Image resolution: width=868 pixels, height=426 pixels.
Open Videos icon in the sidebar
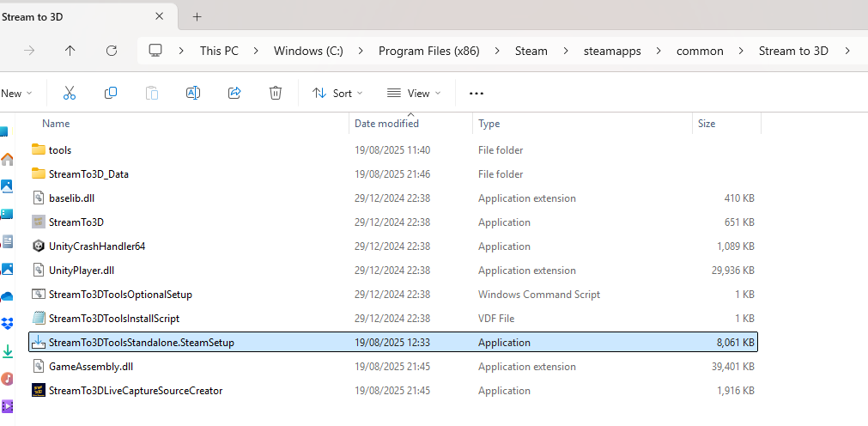pyautogui.click(x=7, y=406)
